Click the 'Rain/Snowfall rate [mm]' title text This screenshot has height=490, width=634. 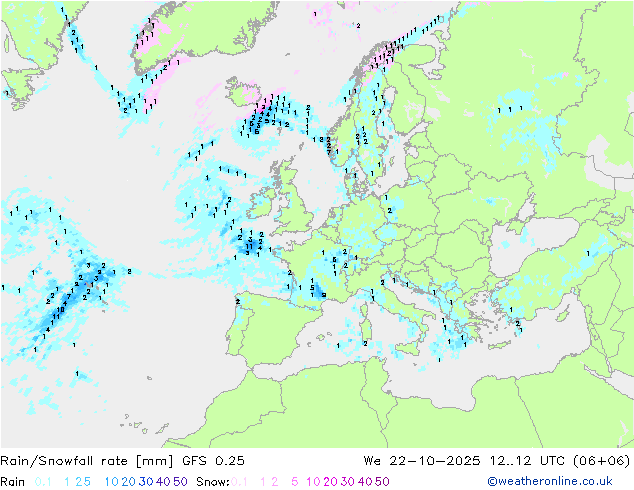pos(87,461)
